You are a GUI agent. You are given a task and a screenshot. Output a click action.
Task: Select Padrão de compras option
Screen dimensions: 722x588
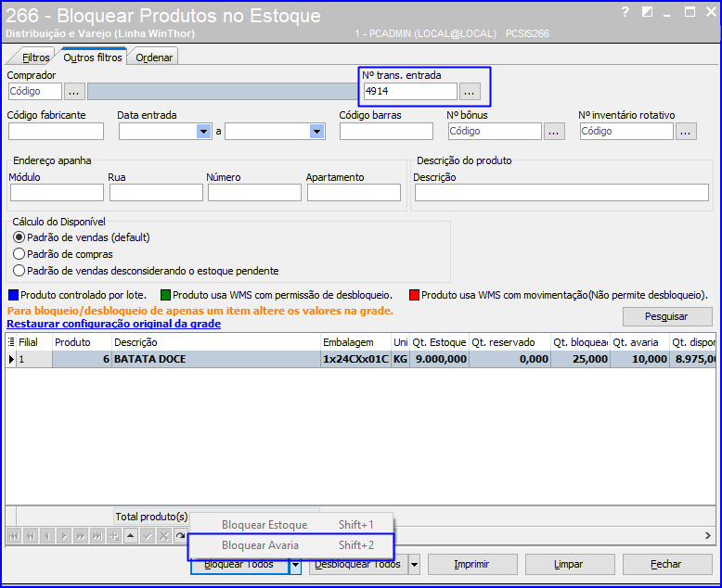(62, 254)
